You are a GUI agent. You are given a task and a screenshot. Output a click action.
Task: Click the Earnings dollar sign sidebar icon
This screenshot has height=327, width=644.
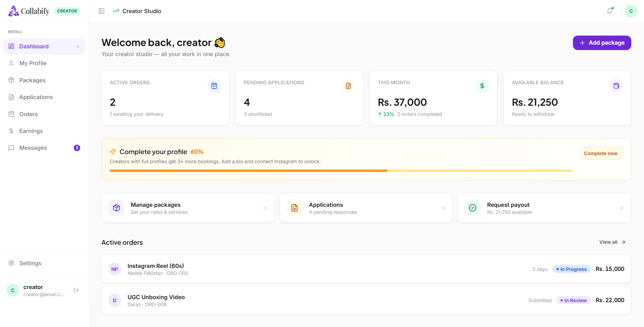click(x=11, y=131)
